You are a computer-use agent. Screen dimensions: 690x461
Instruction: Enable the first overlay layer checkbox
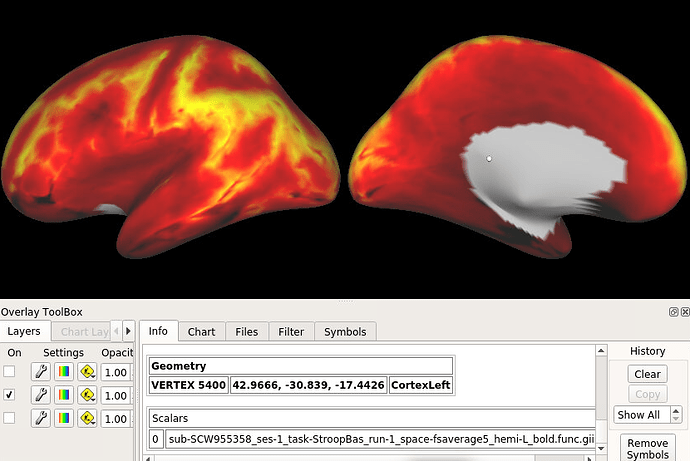[x=10, y=372]
